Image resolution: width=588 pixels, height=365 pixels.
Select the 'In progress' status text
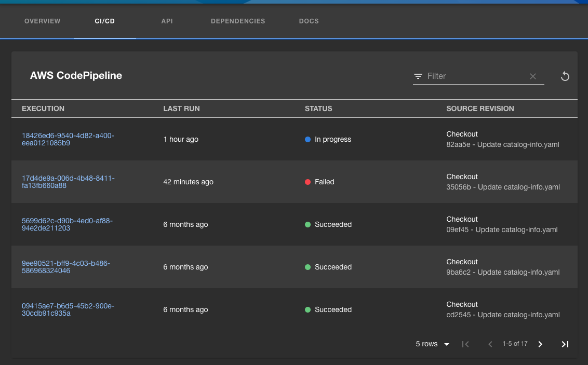coord(333,139)
